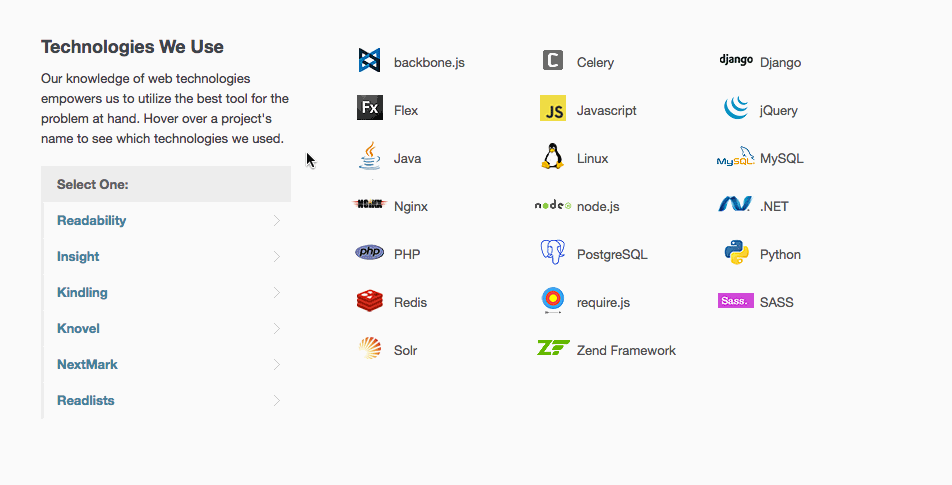
Task: Click the Linux text label
Action: [x=593, y=158]
